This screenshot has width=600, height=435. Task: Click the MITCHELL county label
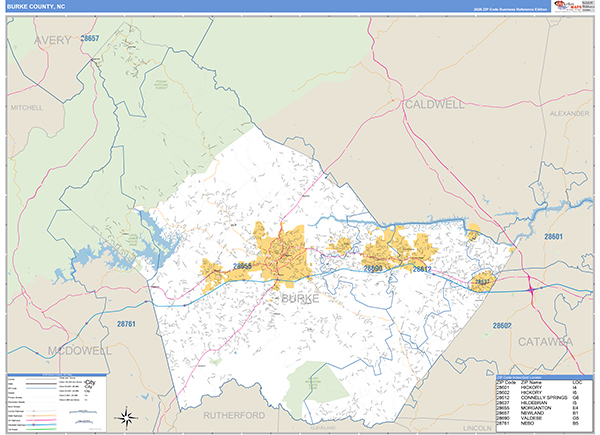click(27, 108)
